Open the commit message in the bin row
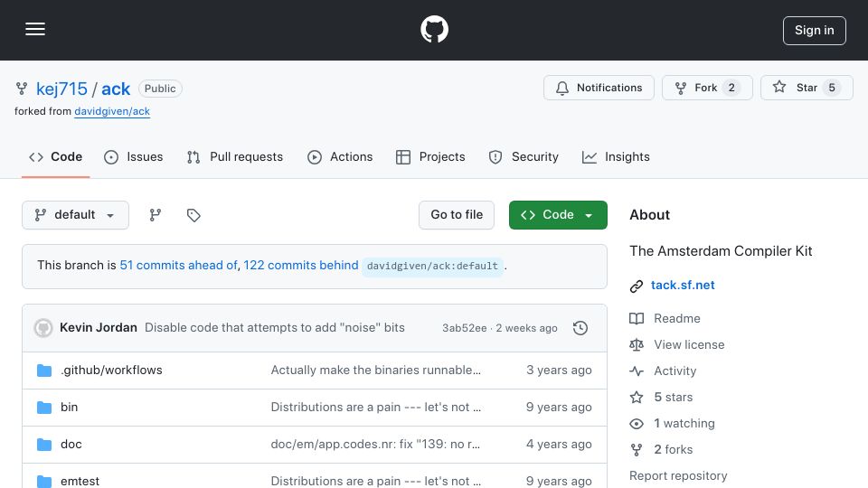 (x=376, y=408)
